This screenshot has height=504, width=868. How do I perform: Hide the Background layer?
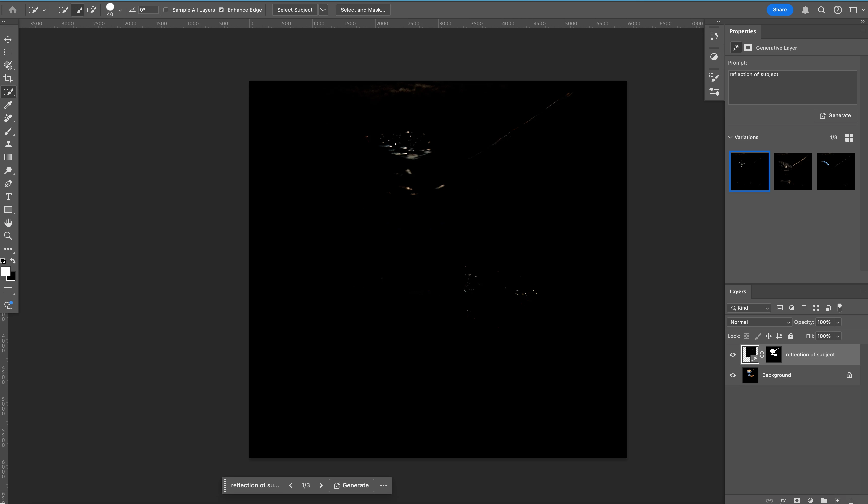point(733,375)
